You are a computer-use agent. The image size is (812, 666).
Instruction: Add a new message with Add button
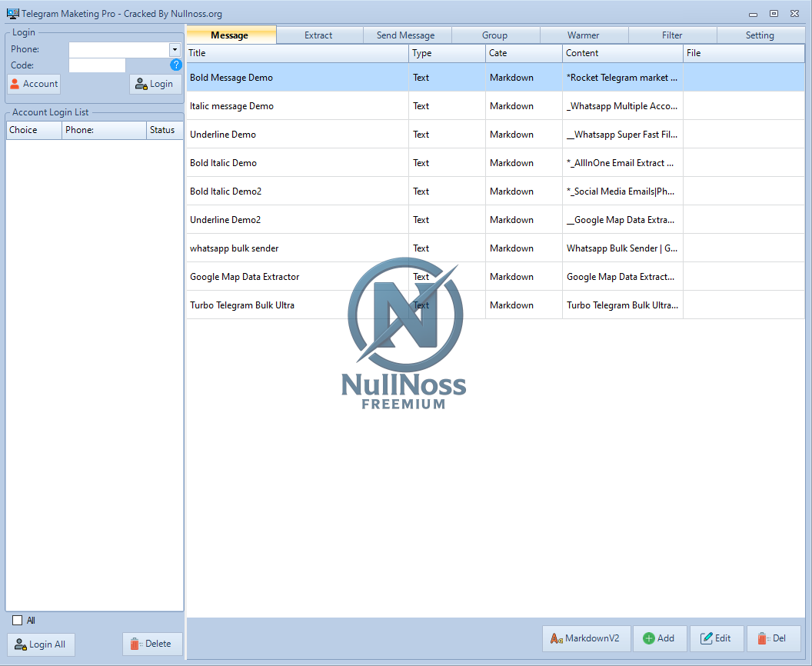coord(659,638)
